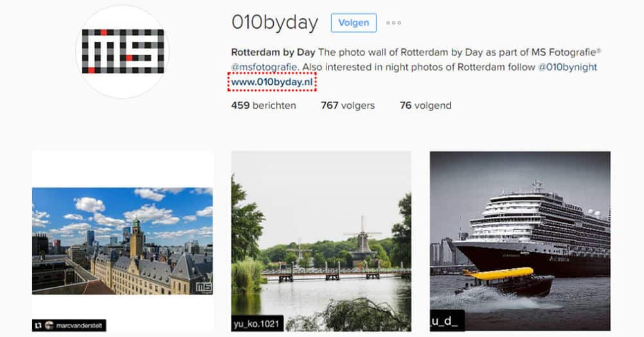Follow the @msfotografie mention link
This screenshot has height=337, width=644.
(x=264, y=67)
